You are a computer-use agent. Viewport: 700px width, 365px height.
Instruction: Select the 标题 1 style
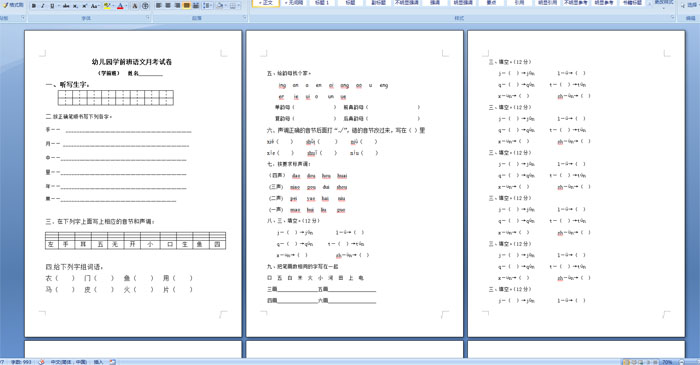321,3
